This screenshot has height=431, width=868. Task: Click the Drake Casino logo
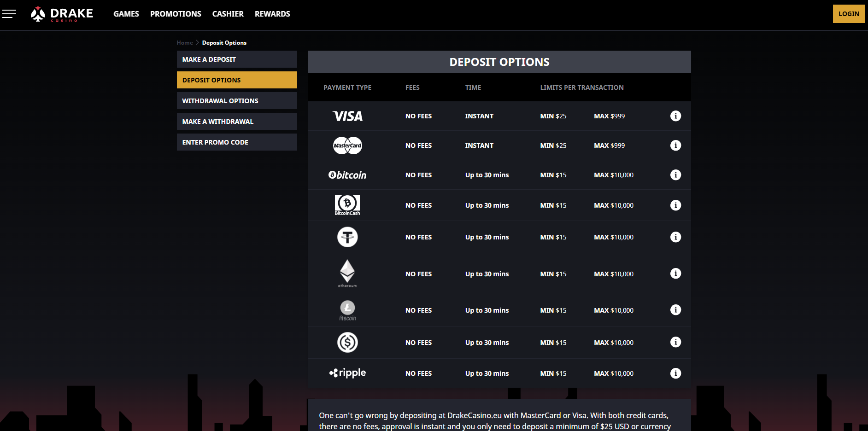pyautogui.click(x=62, y=14)
